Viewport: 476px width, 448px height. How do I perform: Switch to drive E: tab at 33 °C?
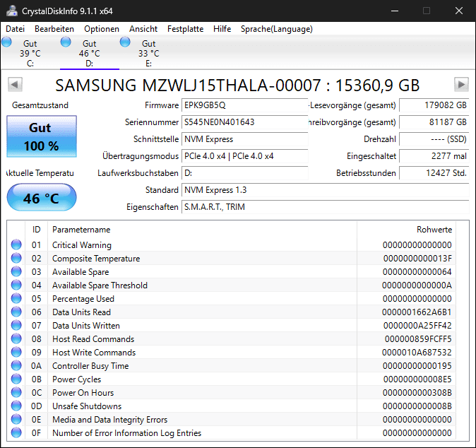pyautogui.click(x=148, y=54)
